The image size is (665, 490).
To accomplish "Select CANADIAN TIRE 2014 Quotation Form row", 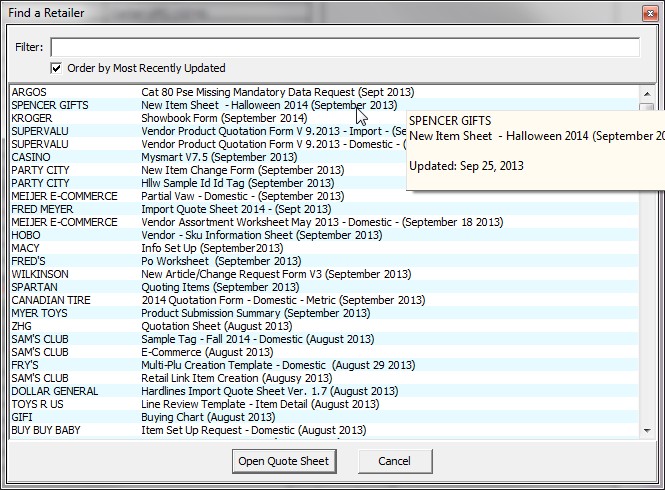I will [x=324, y=300].
